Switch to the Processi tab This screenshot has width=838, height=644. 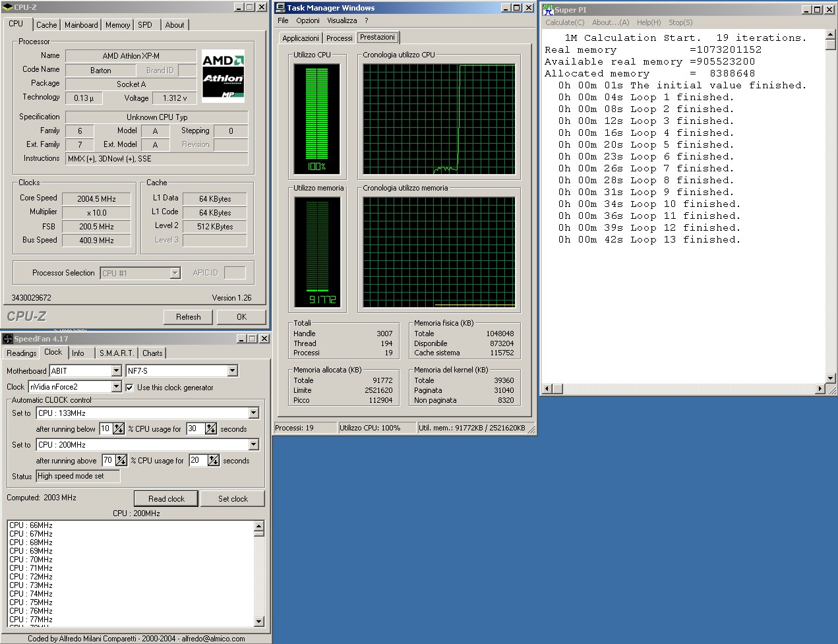[x=340, y=38]
